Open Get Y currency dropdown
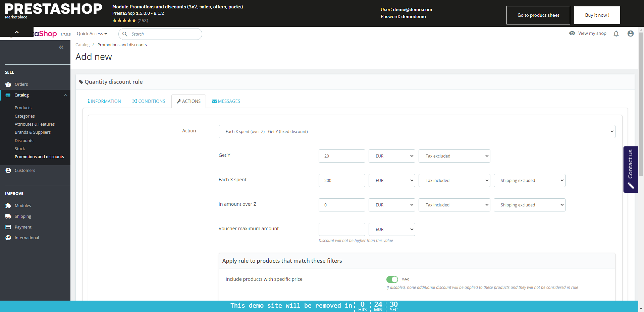Viewport: 644px width, 312px height. [x=392, y=156]
